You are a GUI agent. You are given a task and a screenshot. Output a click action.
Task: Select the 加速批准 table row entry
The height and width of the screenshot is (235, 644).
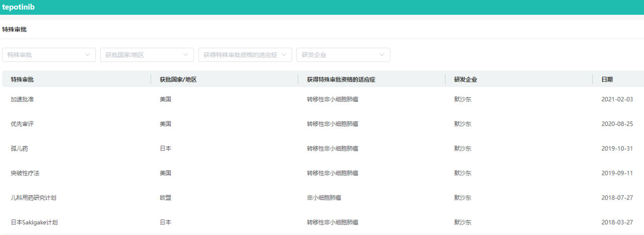[23, 99]
